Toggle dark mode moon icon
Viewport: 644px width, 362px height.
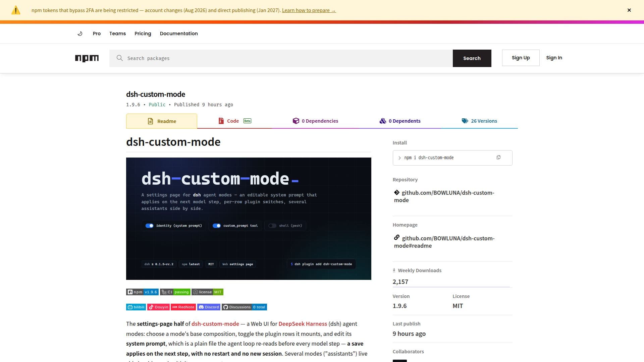[x=80, y=34]
